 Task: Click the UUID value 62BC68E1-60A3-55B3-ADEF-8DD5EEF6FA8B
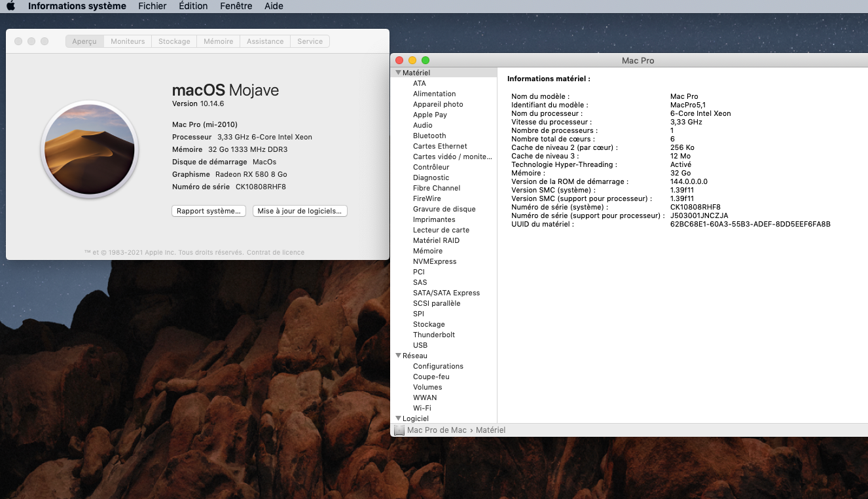[x=750, y=224]
